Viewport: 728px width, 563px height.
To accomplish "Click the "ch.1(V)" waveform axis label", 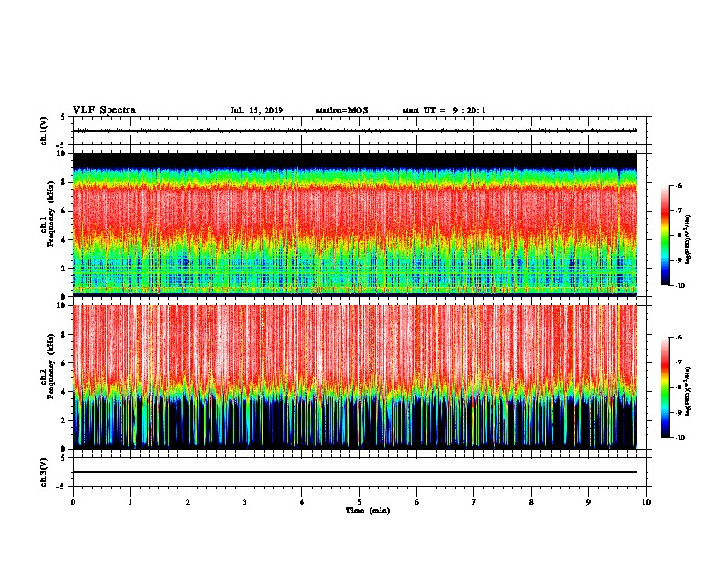I will click(44, 131).
